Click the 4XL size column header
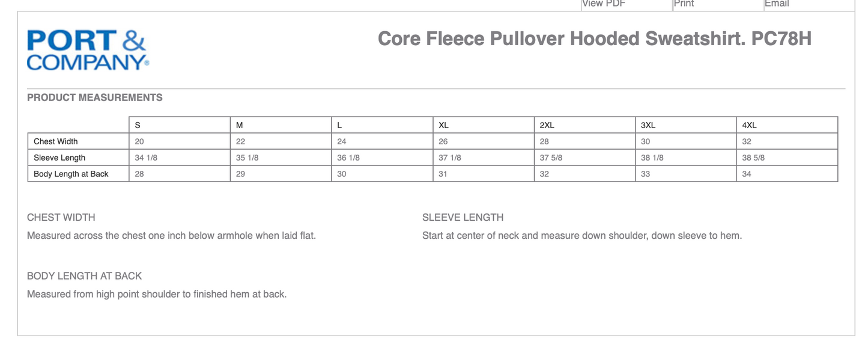Screen dimensions: 868x347 pos(749,125)
